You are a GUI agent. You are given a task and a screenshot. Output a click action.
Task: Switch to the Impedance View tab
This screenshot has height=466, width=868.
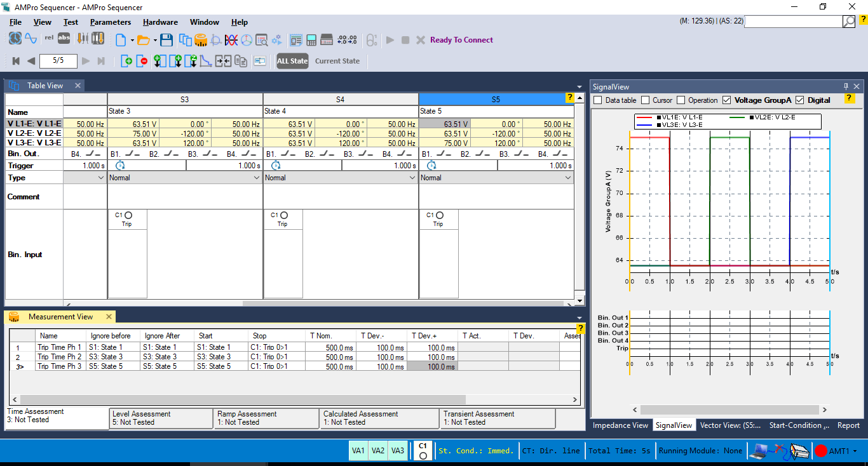pyautogui.click(x=620, y=425)
